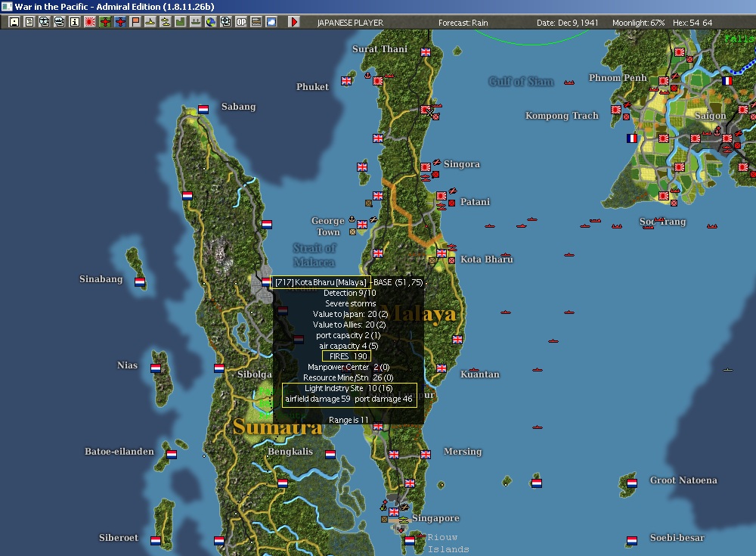Click the 'Date: Dec 9, 1941' text

568,23
